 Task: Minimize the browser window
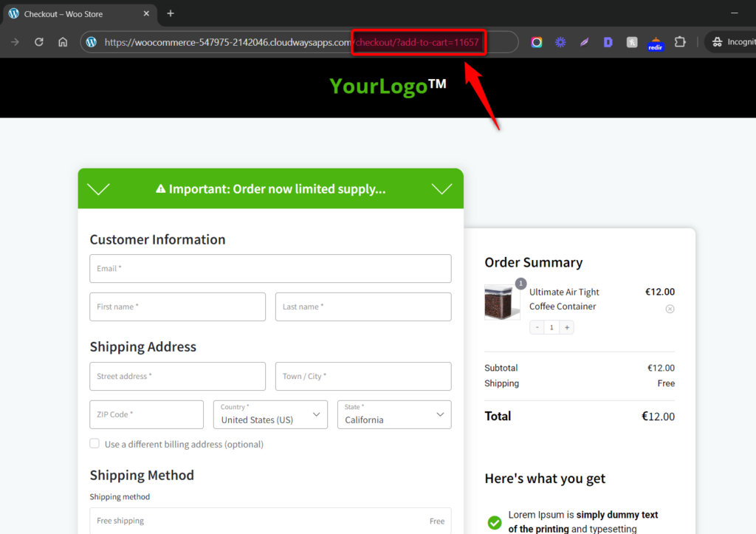pos(734,13)
